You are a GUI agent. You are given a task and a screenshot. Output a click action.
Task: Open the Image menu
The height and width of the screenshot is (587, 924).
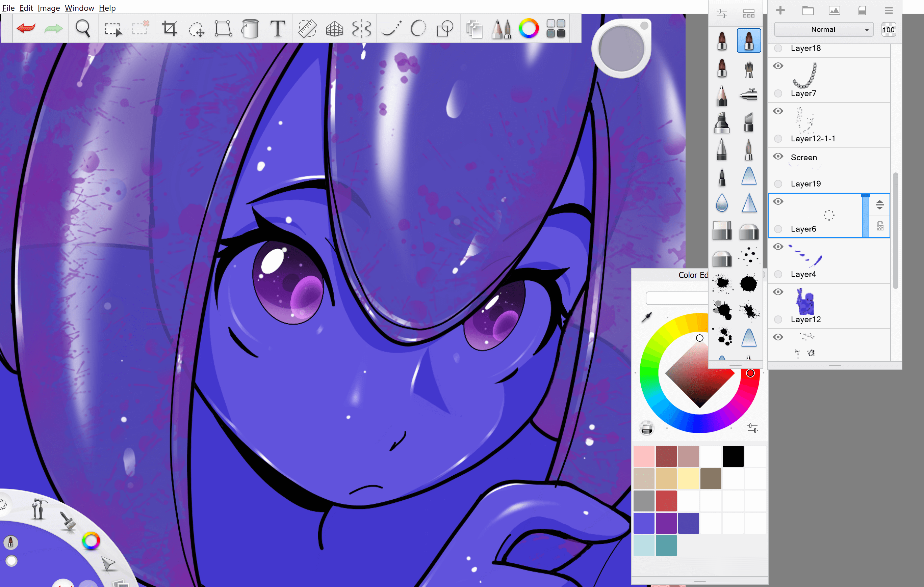tap(48, 8)
